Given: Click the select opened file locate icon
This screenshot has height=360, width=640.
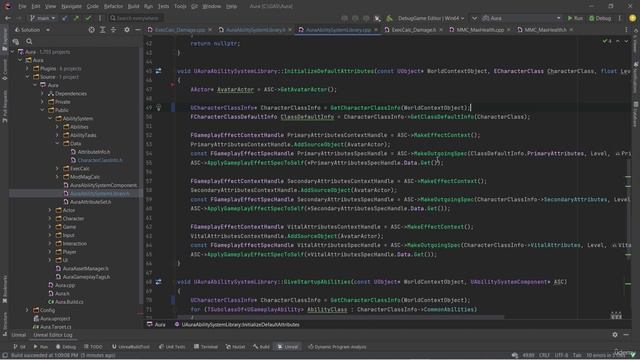Looking at the screenshot, I should pyautogui.click(x=91, y=30).
